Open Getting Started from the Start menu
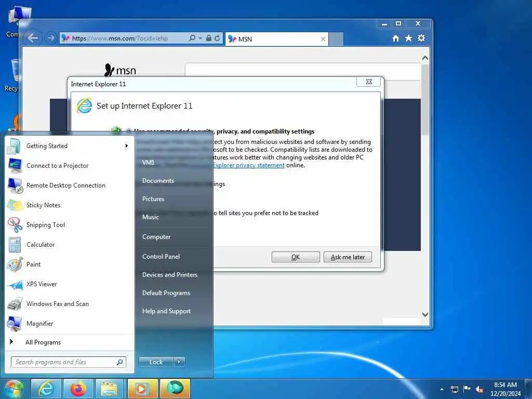Image resolution: width=532 pixels, height=399 pixels. (x=69, y=146)
